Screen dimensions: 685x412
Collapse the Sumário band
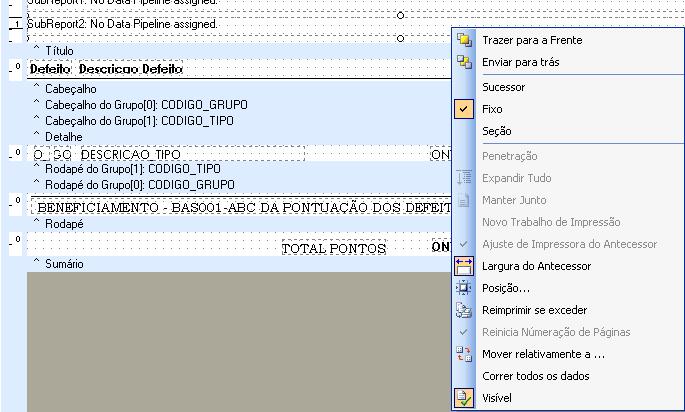pyautogui.click(x=38, y=264)
